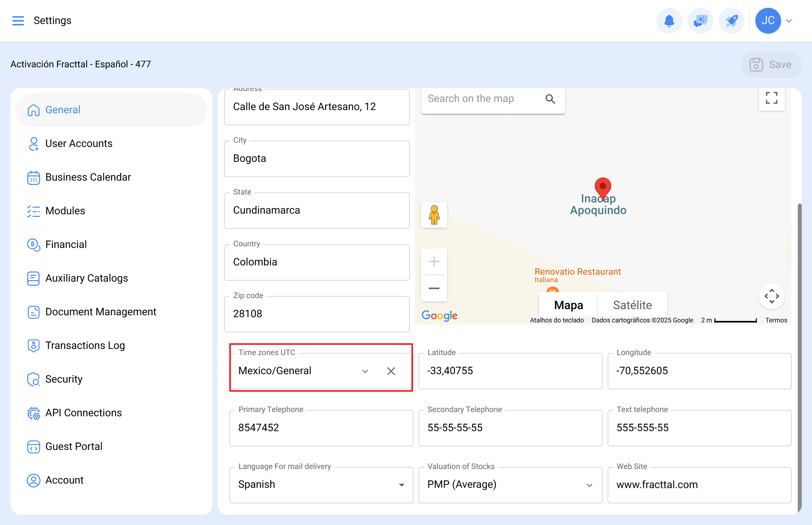Switch map to Satélite view
This screenshot has width=812, height=525.
pyautogui.click(x=632, y=305)
